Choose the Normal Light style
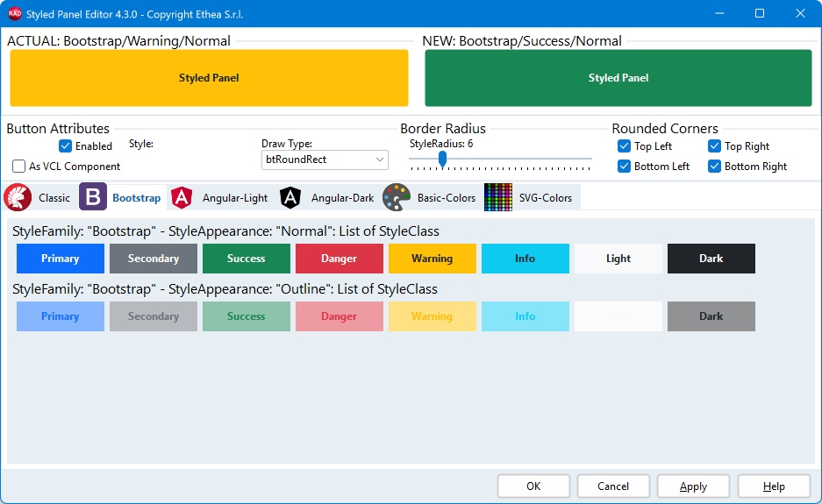 [x=618, y=259]
